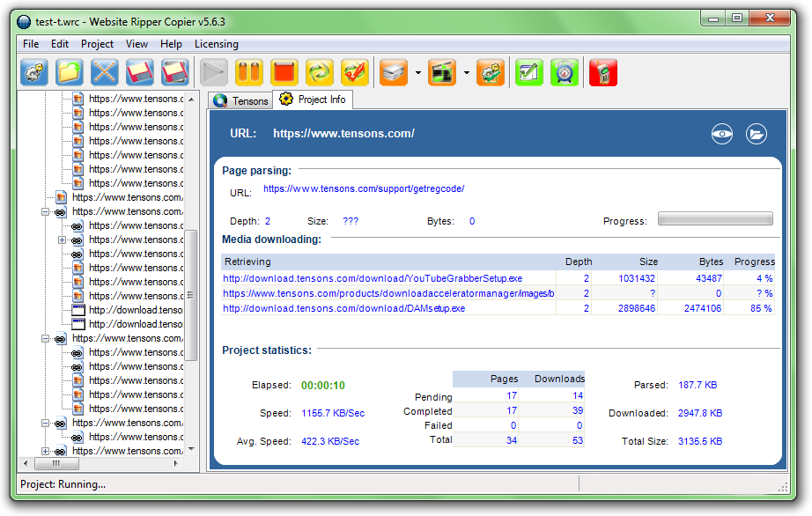Click the total downloads count 53
The width and height of the screenshot is (812, 516).
pyautogui.click(x=578, y=440)
